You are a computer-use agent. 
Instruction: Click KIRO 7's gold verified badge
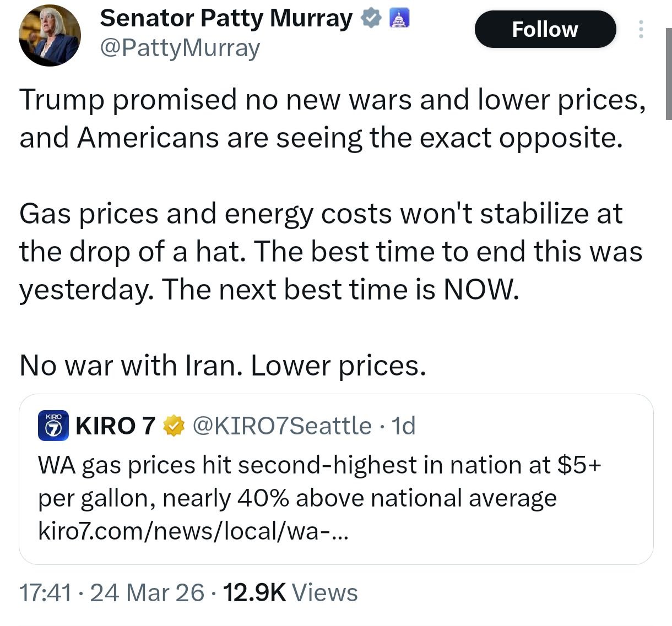174,426
